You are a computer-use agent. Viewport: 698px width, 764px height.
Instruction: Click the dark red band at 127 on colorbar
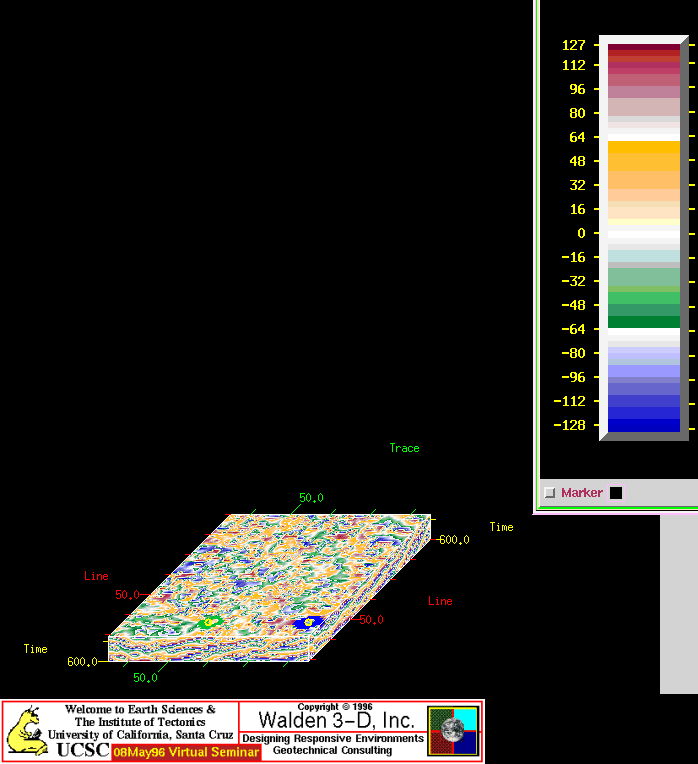pos(643,47)
